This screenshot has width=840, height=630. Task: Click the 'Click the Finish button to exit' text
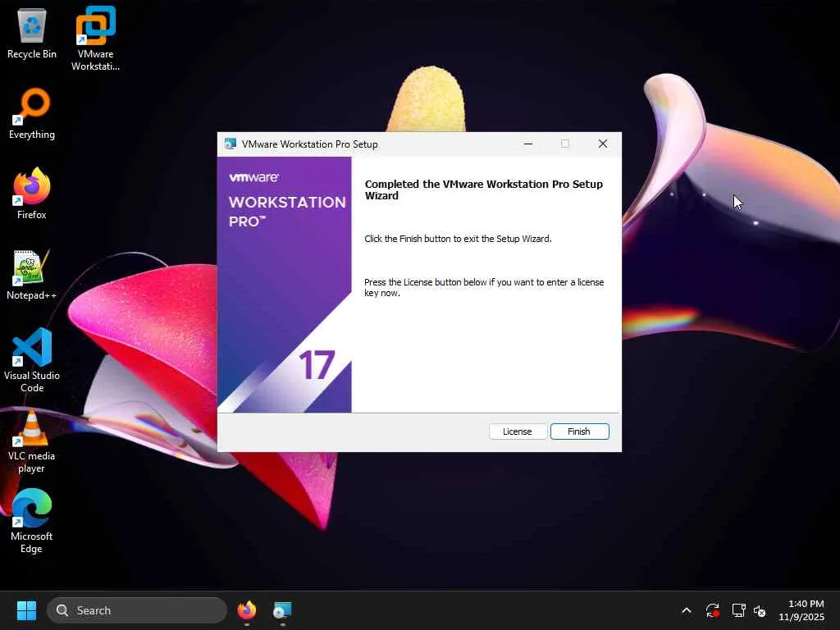pyautogui.click(x=458, y=239)
